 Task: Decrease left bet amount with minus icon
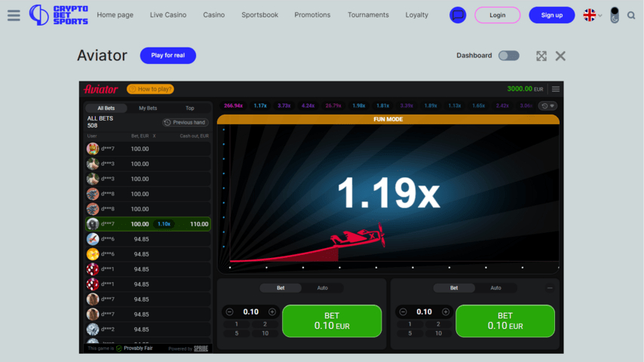coord(229,312)
